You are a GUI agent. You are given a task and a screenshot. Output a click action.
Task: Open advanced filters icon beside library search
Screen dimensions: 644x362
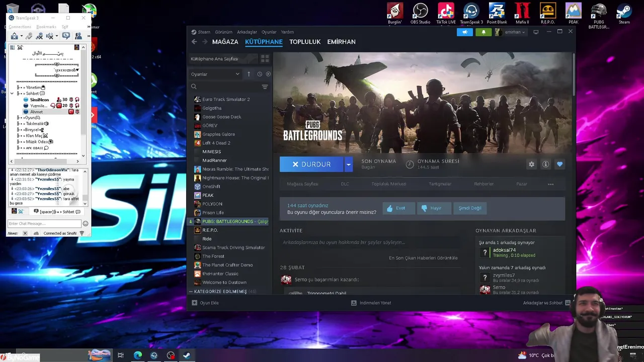coord(265,86)
